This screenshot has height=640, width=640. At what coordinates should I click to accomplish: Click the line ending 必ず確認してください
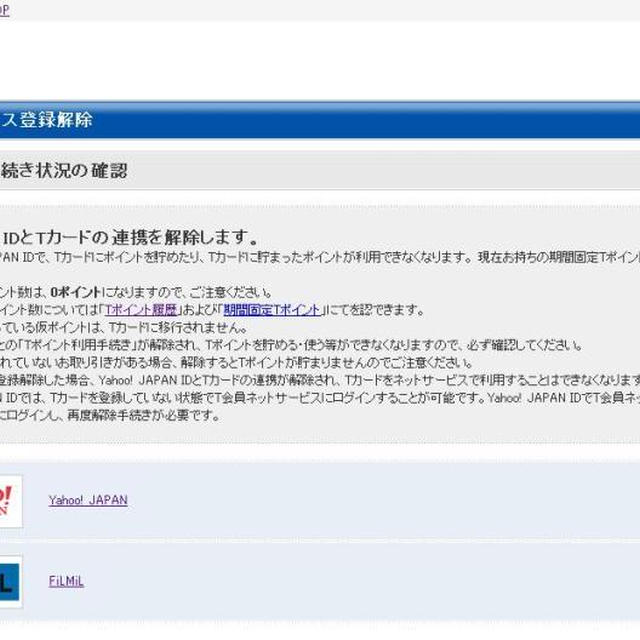coord(291,345)
